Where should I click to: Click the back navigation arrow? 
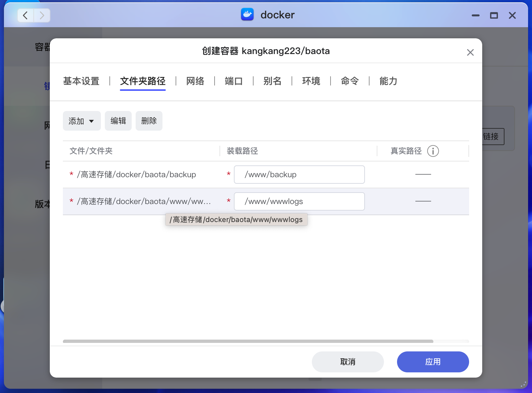pos(26,15)
